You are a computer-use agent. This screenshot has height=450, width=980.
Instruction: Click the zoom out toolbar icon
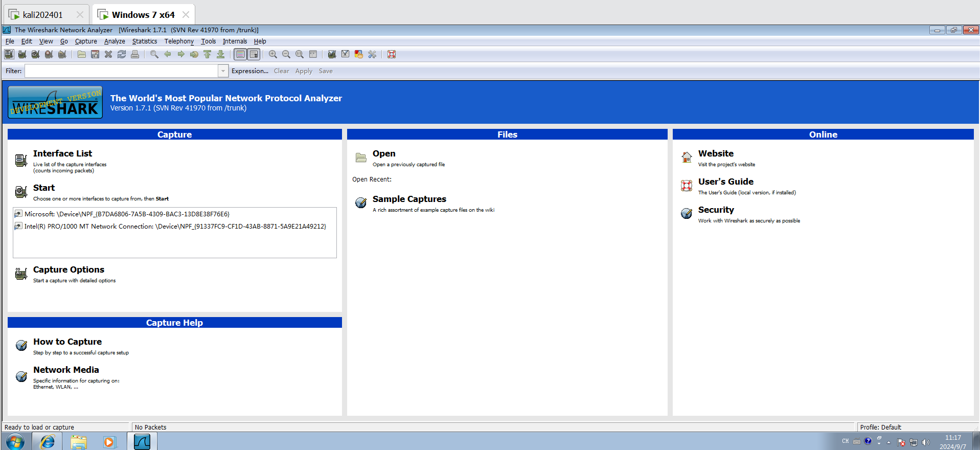tap(286, 54)
